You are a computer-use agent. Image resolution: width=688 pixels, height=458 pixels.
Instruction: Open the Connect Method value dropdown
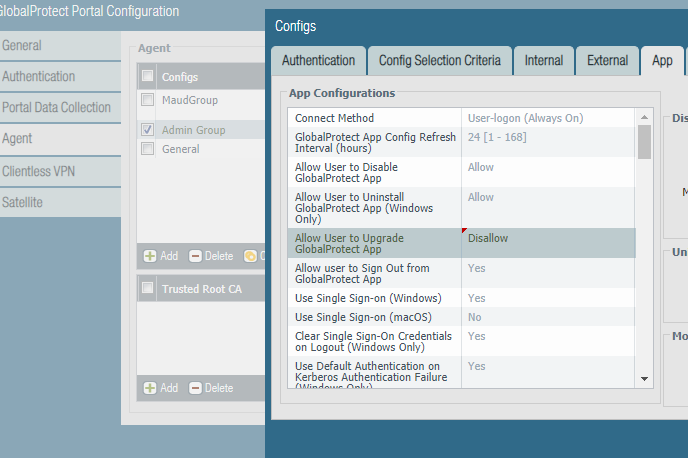548,118
